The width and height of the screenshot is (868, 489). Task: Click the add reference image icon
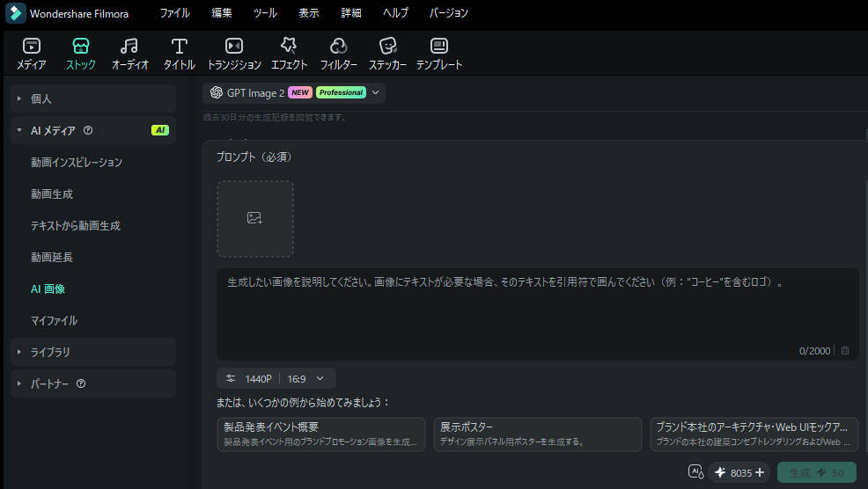(x=254, y=218)
